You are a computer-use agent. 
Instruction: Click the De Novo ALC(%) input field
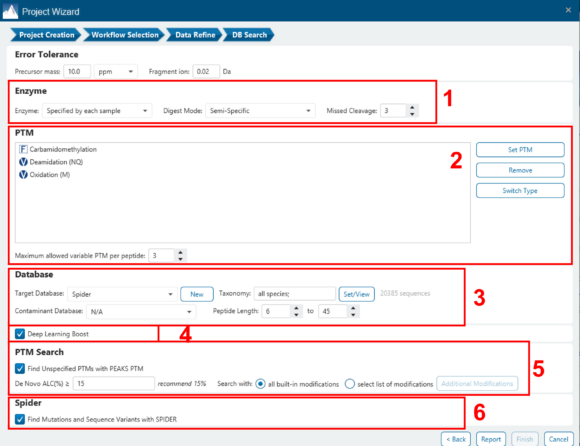tap(114, 384)
